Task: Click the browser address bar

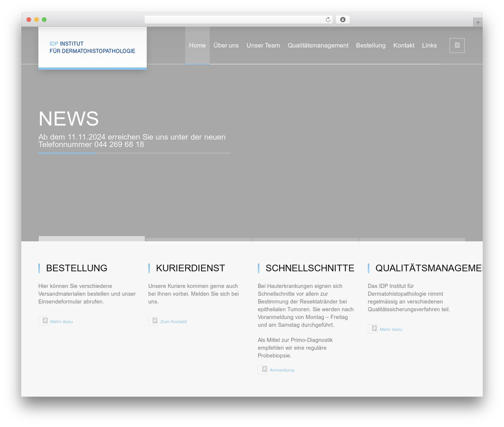Action: (x=238, y=20)
